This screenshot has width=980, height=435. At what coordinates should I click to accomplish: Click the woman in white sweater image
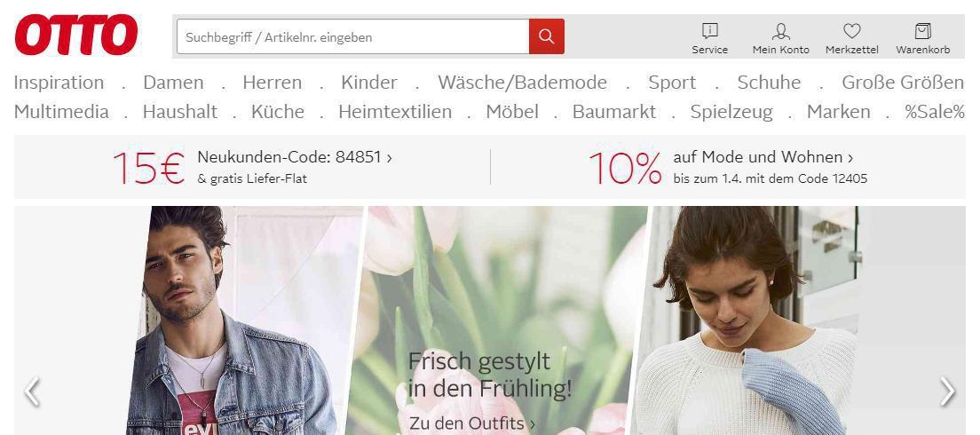coord(744,320)
